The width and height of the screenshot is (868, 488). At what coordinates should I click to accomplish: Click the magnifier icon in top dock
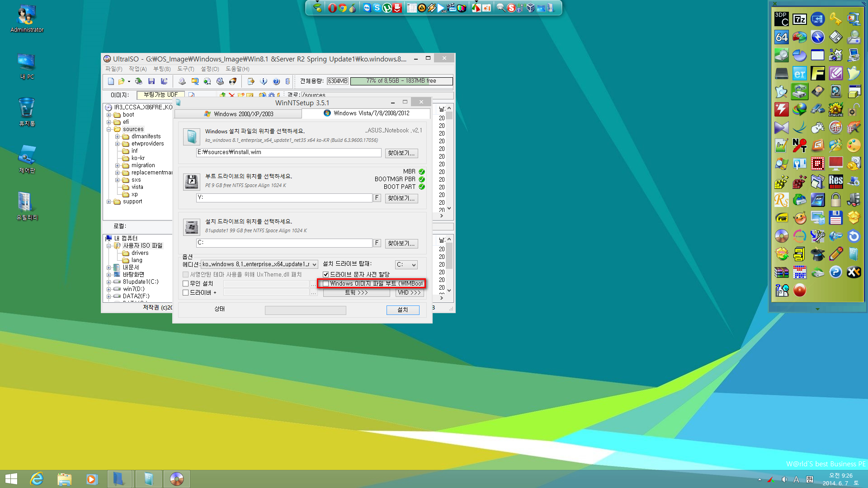(x=501, y=8)
